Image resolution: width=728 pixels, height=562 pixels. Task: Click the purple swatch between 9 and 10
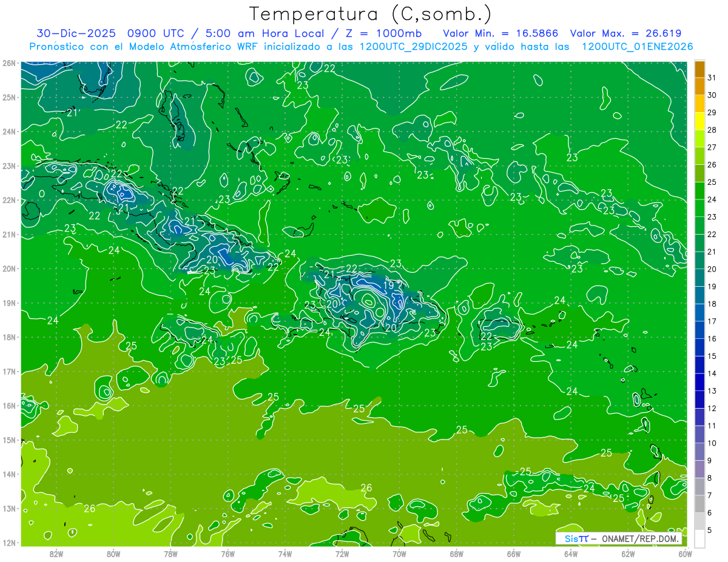click(699, 452)
